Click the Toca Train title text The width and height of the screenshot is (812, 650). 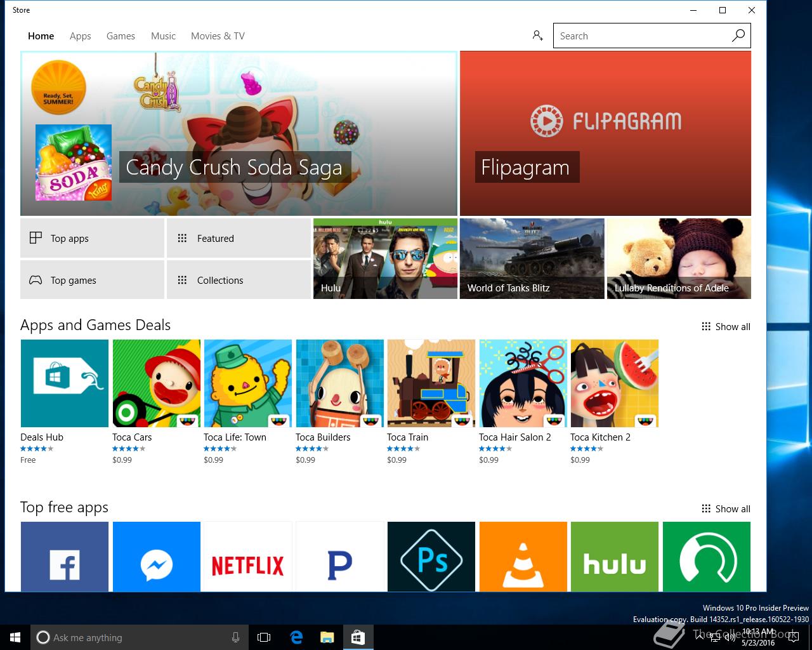[x=407, y=437]
